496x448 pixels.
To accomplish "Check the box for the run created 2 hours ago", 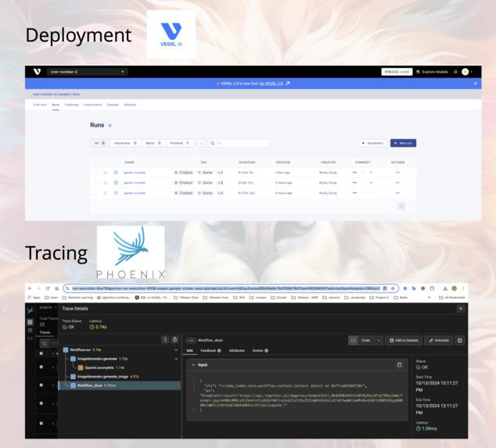I will click(96, 183).
